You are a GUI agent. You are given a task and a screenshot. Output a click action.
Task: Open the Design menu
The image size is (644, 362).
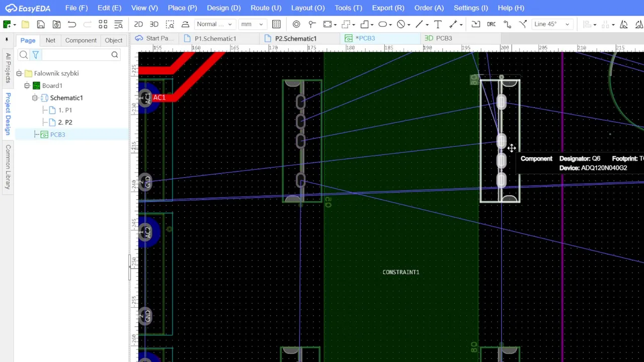224,8
